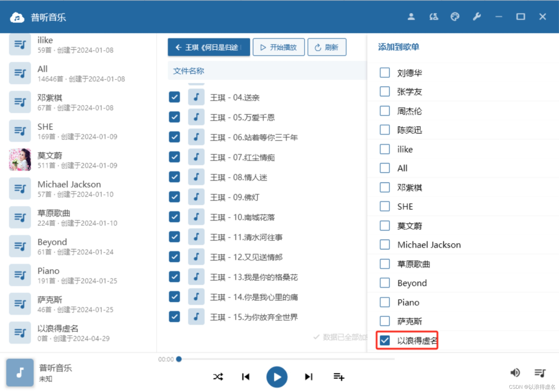
Task: Mute the volume speaker icon
Action: 515,372
